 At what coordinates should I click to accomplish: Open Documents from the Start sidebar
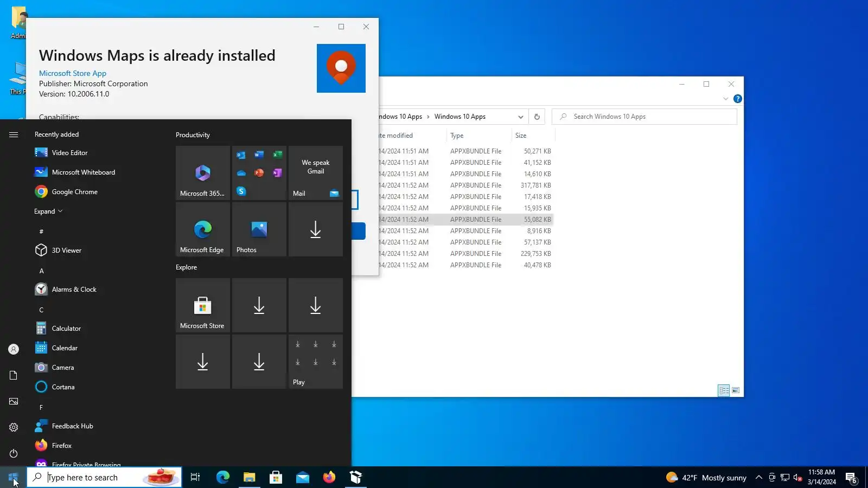pyautogui.click(x=14, y=375)
